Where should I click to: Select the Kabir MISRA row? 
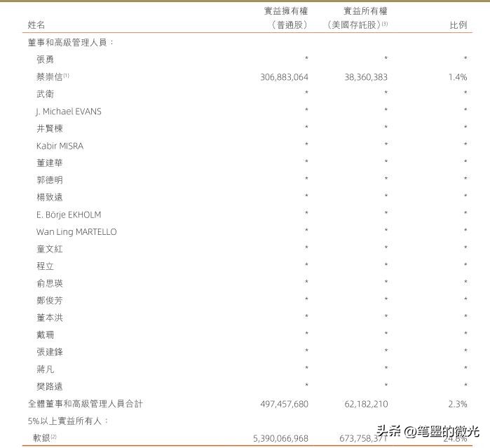tap(60, 146)
